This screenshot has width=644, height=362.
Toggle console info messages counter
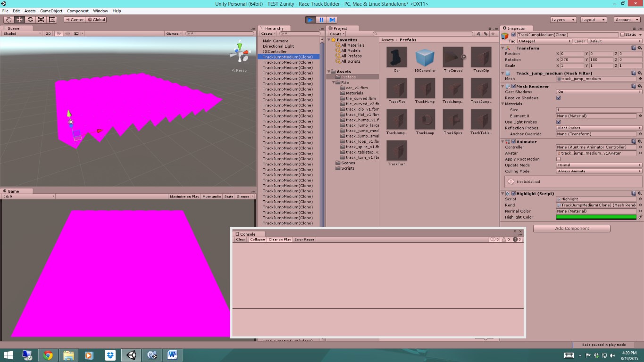pos(494,239)
